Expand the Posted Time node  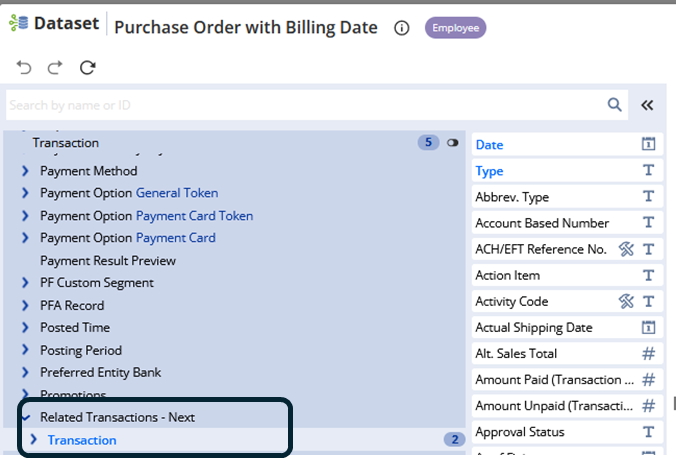click(x=25, y=328)
